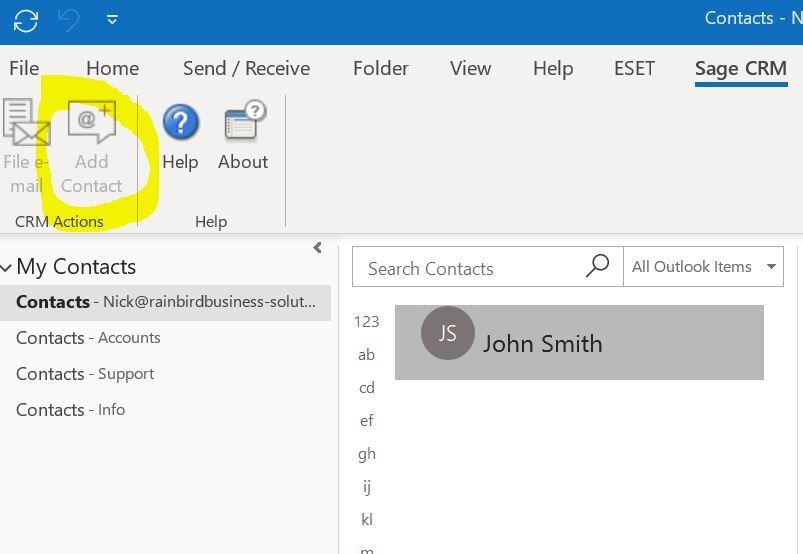The image size is (803, 554).
Task: Open the All Outlook Items scope dropdown
Action: (x=703, y=267)
